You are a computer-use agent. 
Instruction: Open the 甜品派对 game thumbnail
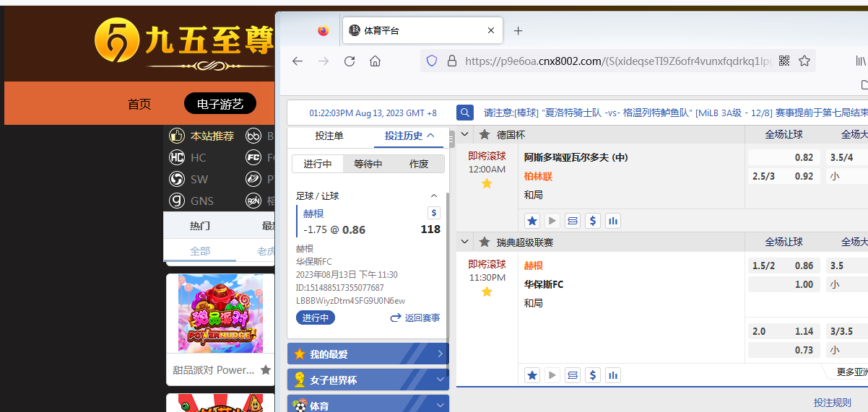click(220, 313)
